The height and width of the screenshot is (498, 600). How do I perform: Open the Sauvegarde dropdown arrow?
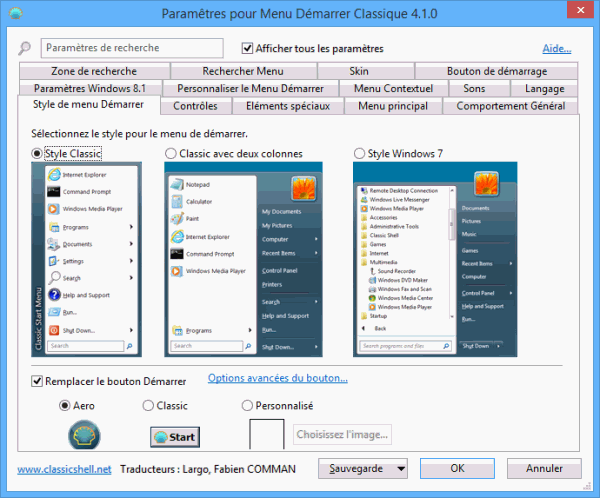[401, 469]
